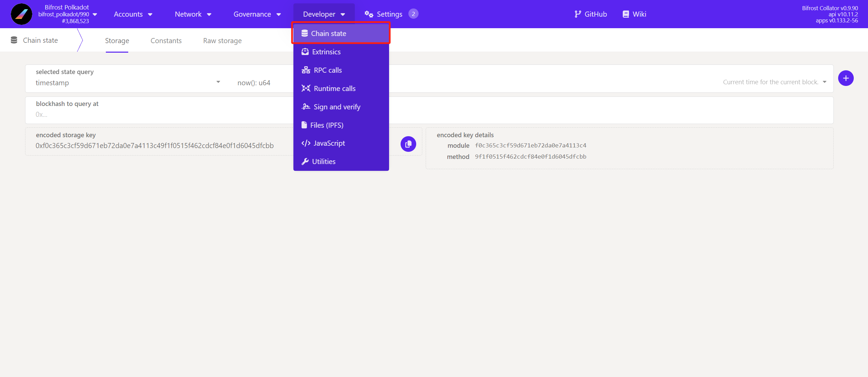This screenshot has height=377, width=868.
Task: Open Utilities with wrench icon
Action: [x=323, y=162]
